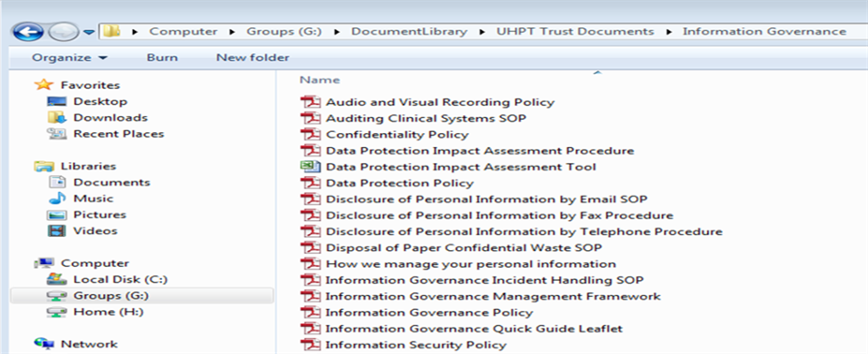Select "Disposal of Paper Confidential Waste SOP"

(x=464, y=247)
